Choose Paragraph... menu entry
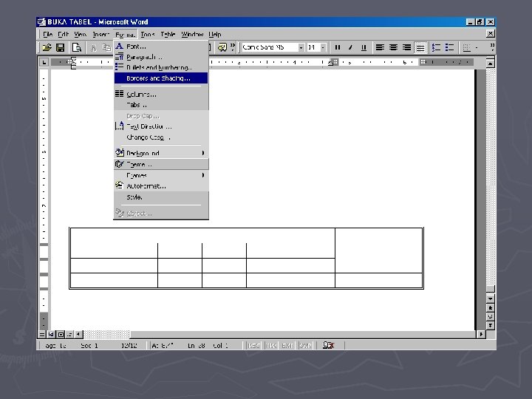The width and height of the screenshot is (532, 399). (x=161, y=57)
